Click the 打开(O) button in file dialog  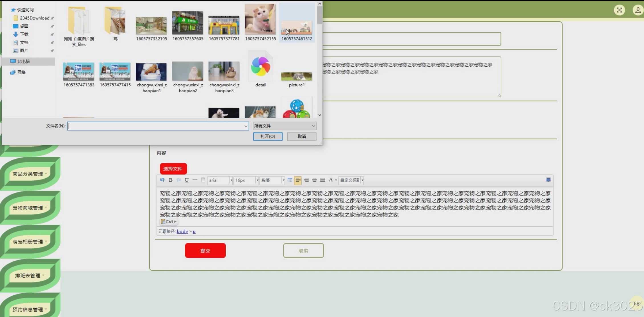[x=268, y=136]
